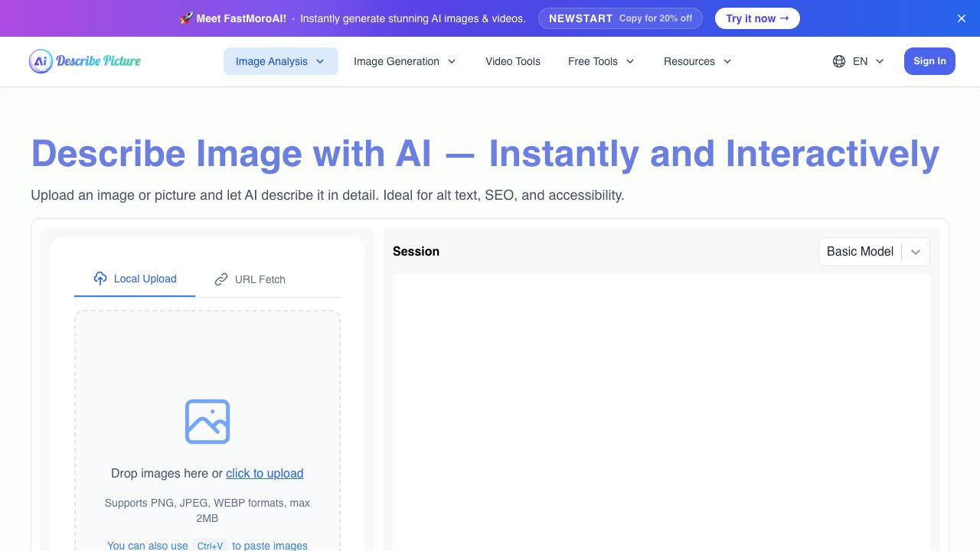Click the globe language icon

(839, 61)
